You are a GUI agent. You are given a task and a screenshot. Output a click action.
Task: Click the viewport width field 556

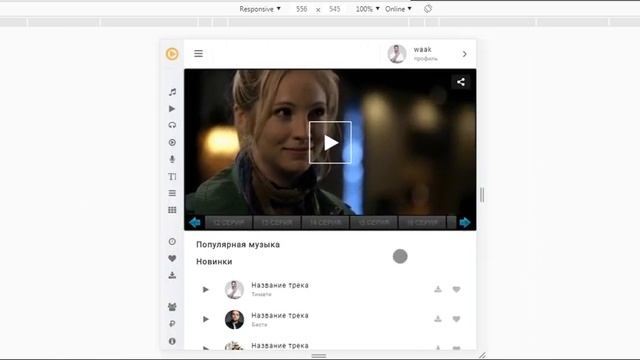point(302,9)
